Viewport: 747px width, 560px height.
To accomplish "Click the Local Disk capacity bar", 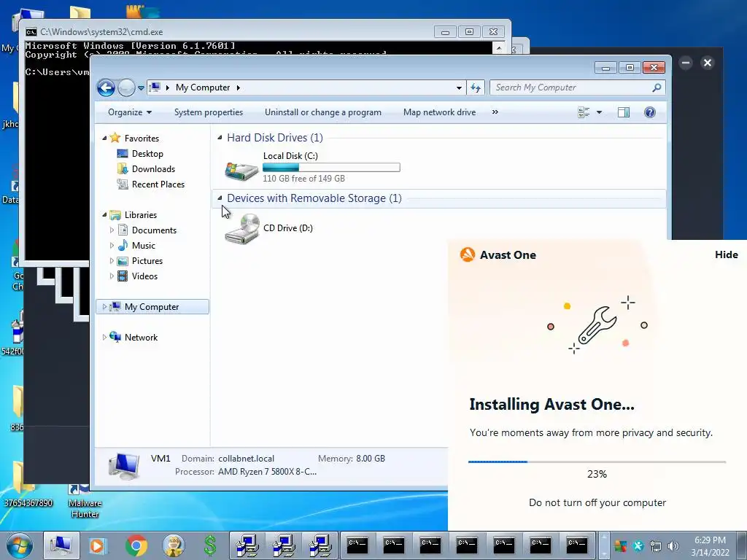I will (x=331, y=168).
